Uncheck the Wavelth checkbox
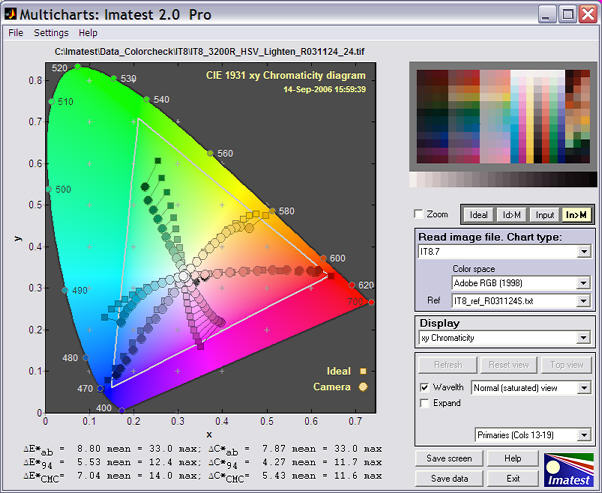 pos(425,387)
